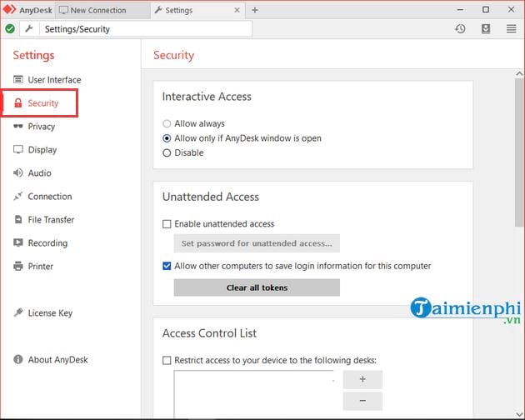Image resolution: width=525 pixels, height=420 pixels.
Task: Check Restrict access to your device checkbox
Action: click(x=167, y=360)
